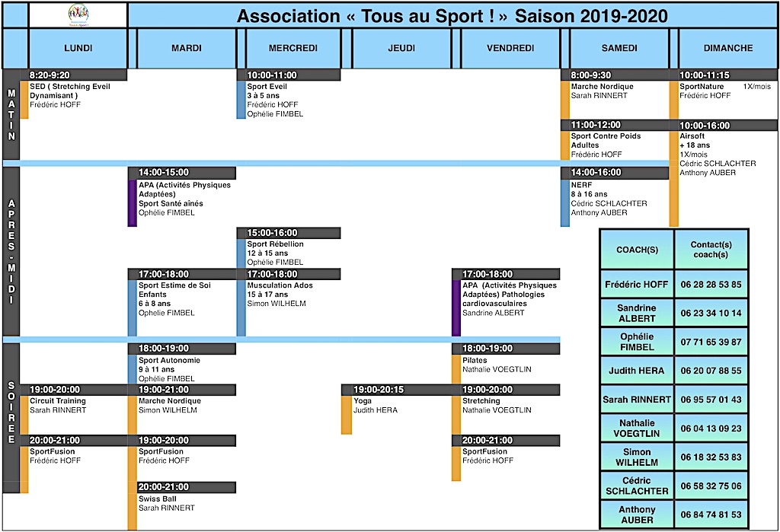780x532 pixels.
Task: Select the LUNDI day header
Action: tap(78, 48)
